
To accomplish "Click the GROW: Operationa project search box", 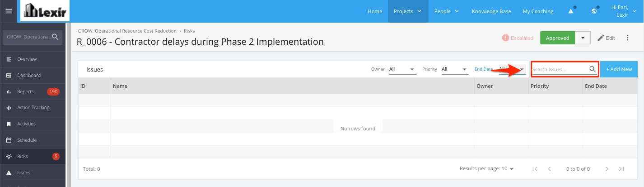I will click(33, 37).
